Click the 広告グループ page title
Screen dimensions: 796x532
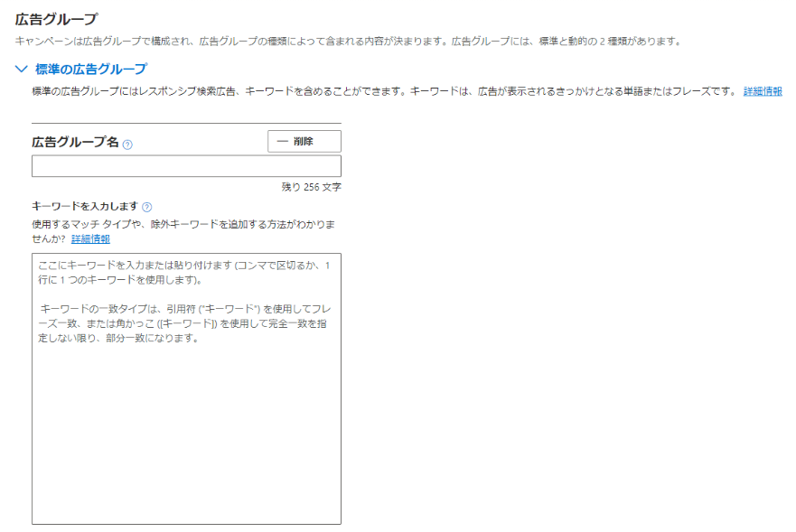(56, 19)
